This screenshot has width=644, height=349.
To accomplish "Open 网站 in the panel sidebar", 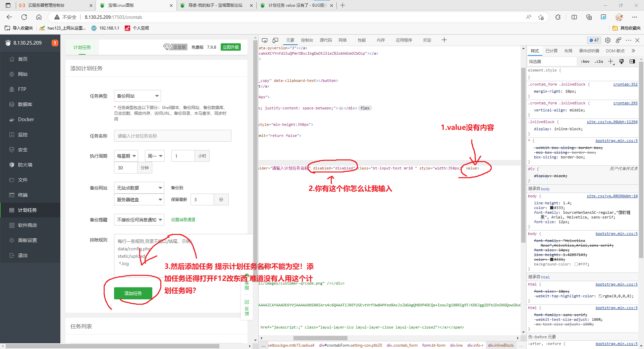I will (30, 74).
